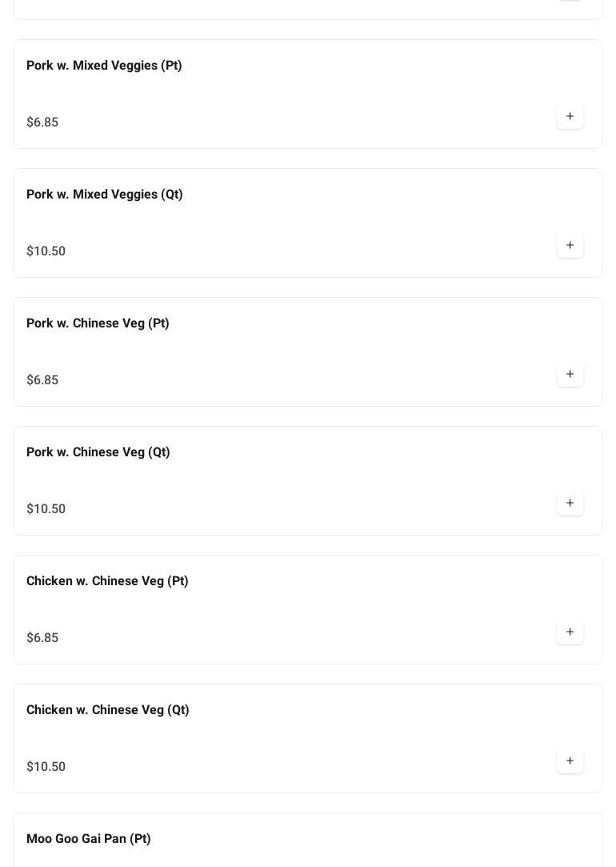Open Chicken w. Chinese Veg (Pt) title
Screen dimensions: 616x867
click(x=107, y=581)
